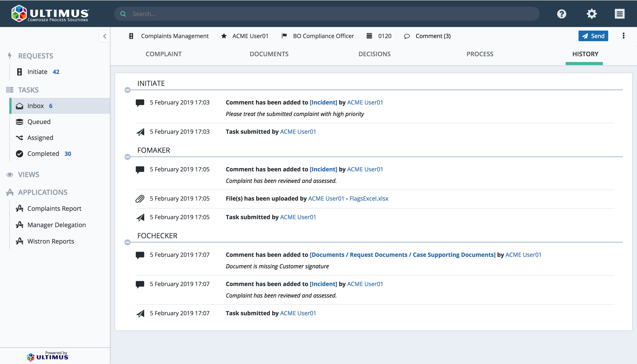Expand the REQUESTS sidebar group
Image resolution: width=637 pixels, height=364 pixels.
35,56
